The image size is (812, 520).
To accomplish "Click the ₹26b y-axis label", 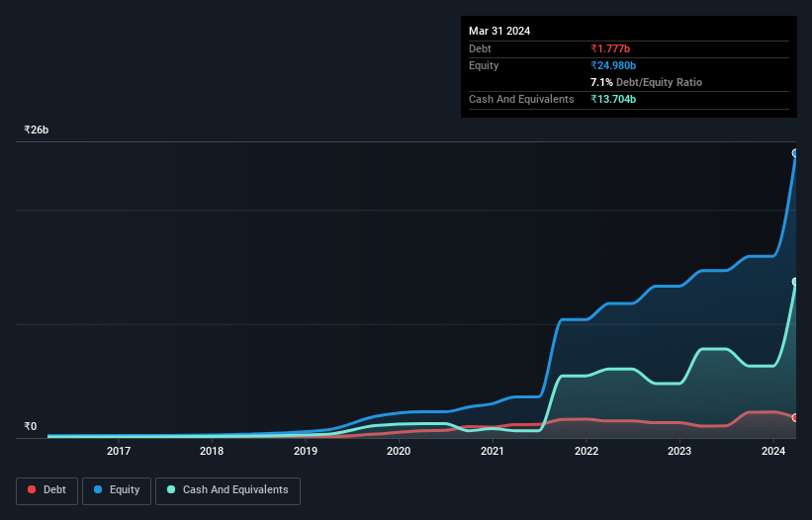I will click(37, 130).
